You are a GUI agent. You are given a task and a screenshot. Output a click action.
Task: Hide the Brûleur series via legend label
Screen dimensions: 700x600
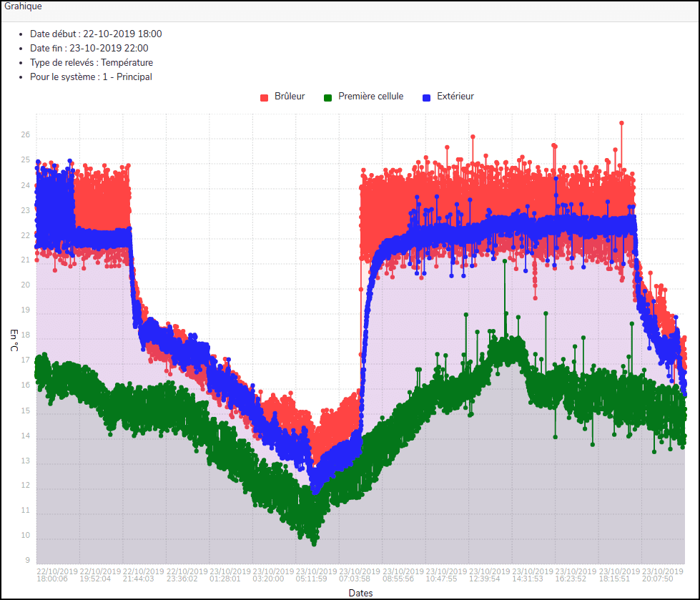[x=290, y=97]
